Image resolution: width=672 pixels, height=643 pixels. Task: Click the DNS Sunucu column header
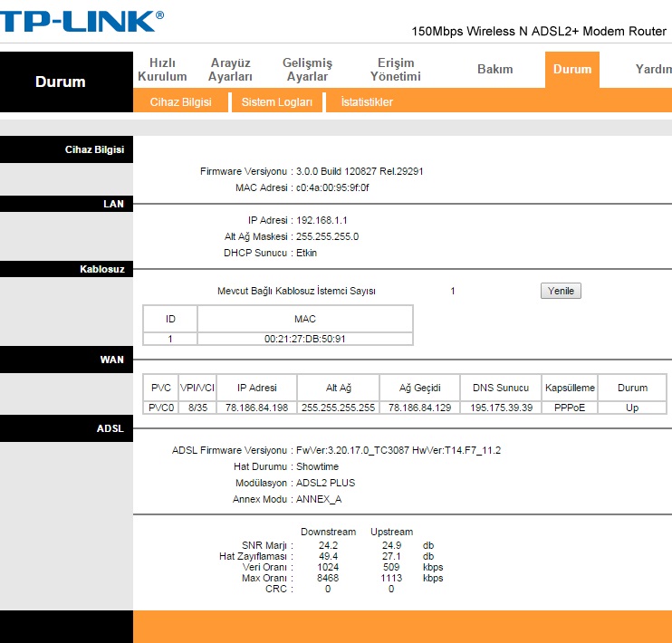[x=501, y=388]
